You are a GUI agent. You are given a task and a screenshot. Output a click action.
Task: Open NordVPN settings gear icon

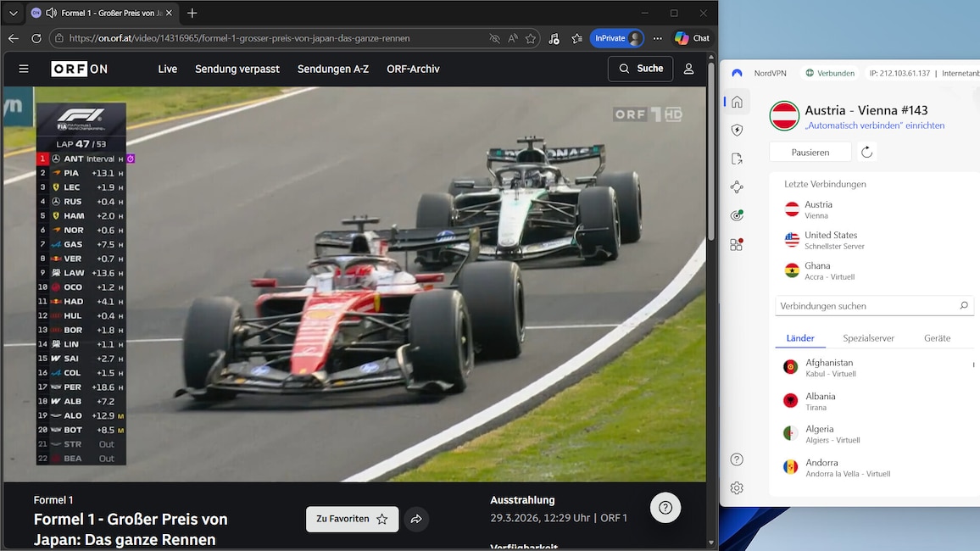737,488
